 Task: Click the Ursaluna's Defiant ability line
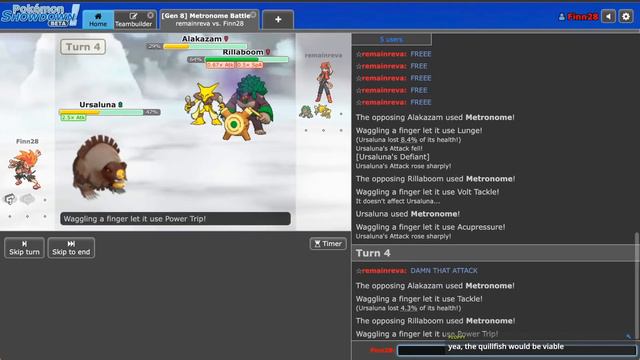[x=392, y=157]
